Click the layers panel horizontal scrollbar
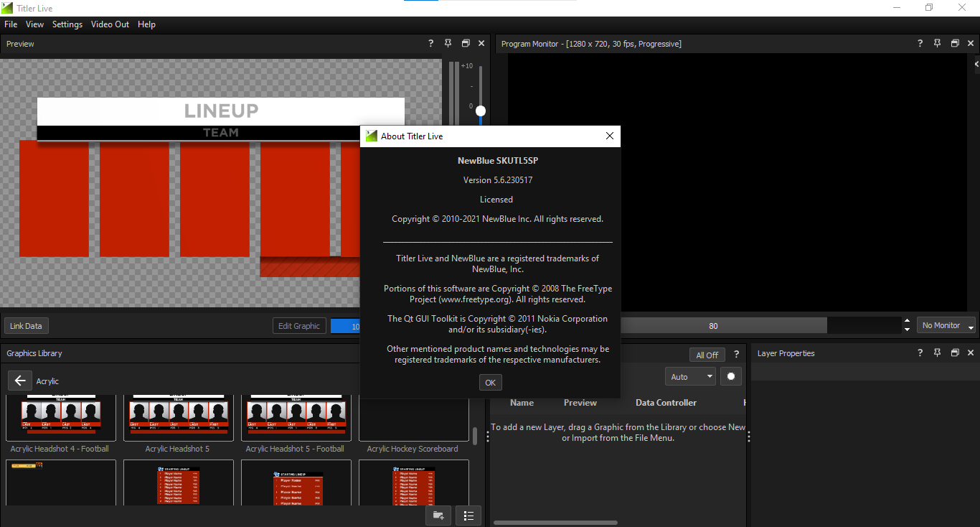Image resolution: width=980 pixels, height=527 pixels. 555,523
